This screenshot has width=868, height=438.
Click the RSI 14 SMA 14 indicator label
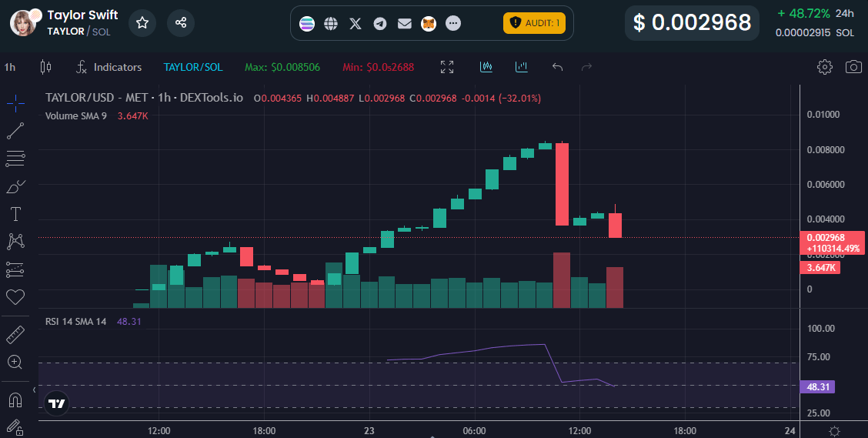tap(76, 321)
